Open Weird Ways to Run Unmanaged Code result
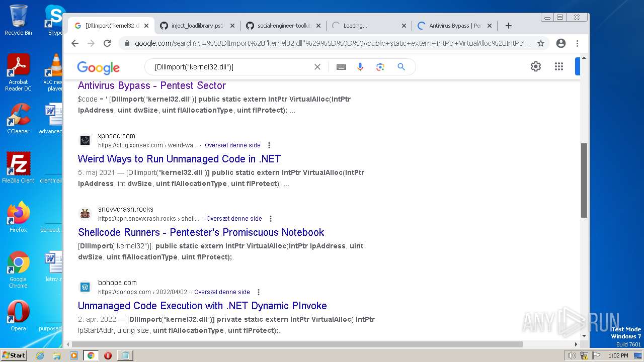This screenshot has width=644, height=362. [x=179, y=159]
